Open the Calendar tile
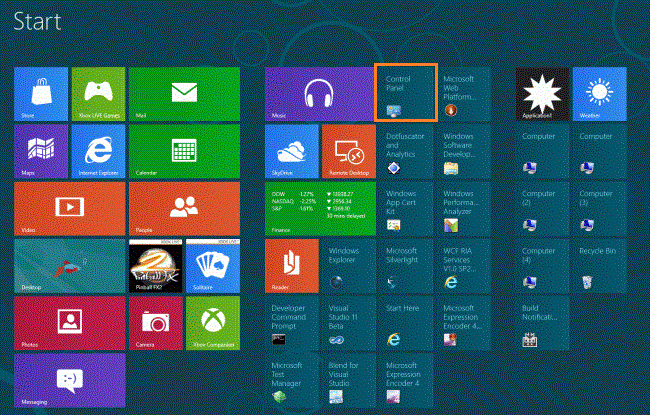 click(x=184, y=151)
